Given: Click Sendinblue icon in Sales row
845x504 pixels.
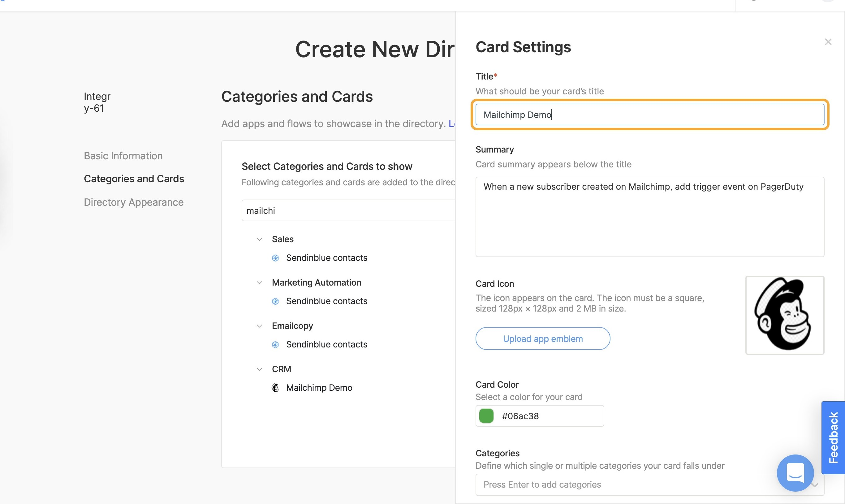Looking at the screenshot, I should 275,258.
